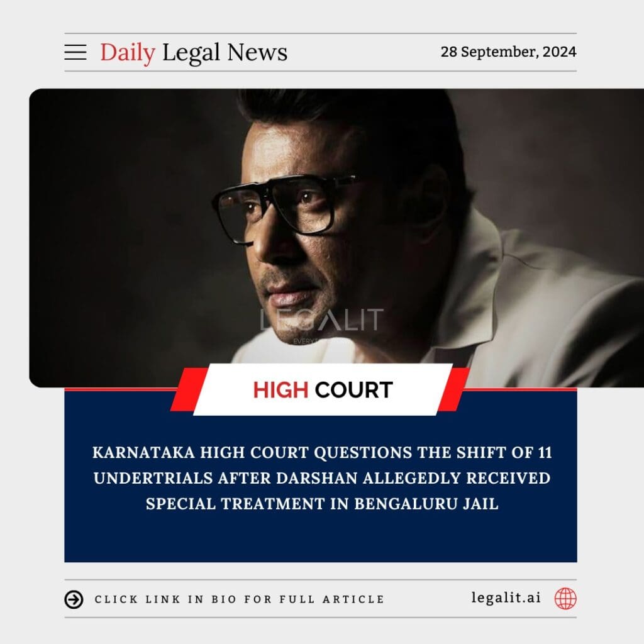Click the left red stripe of banner
644x644 pixels.
(187, 389)
